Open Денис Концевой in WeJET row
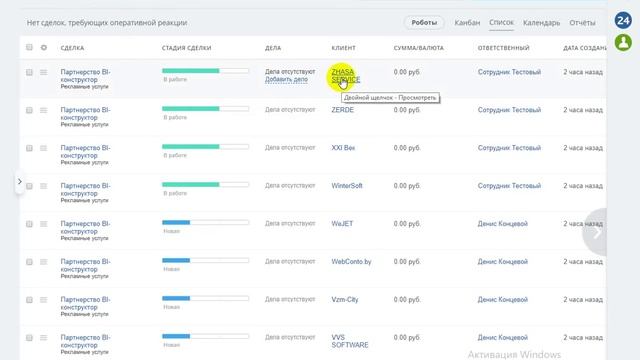This screenshot has height=360, width=640. (x=502, y=224)
